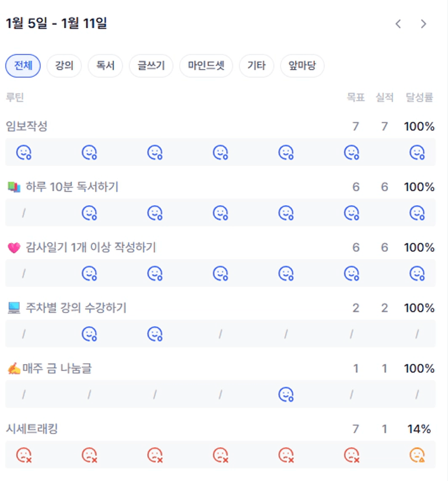Filter routines by 독서 tab
Viewport: 448px width, 481px height.
105,66
